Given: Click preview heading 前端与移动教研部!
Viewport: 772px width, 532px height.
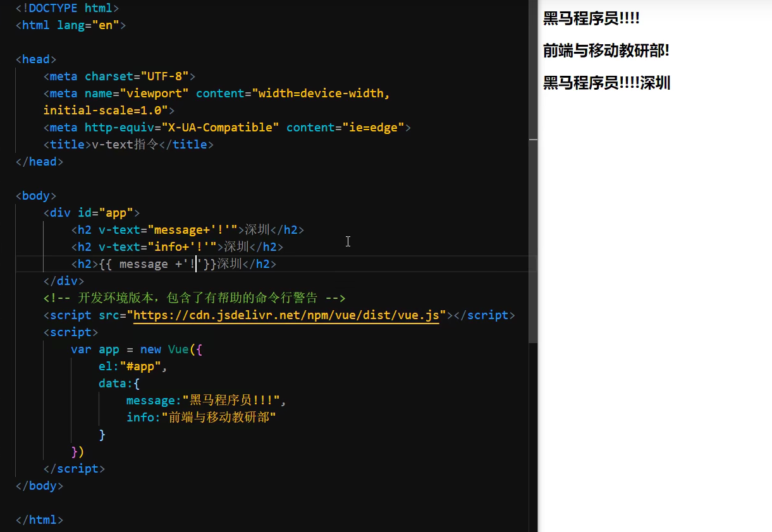Looking at the screenshot, I should [x=606, y=51].
